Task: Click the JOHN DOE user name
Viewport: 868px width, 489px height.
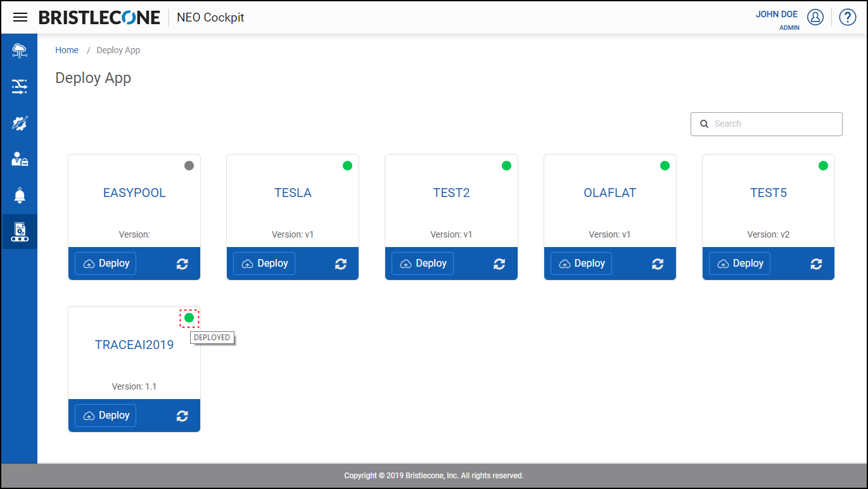Action: click(777, 14)
